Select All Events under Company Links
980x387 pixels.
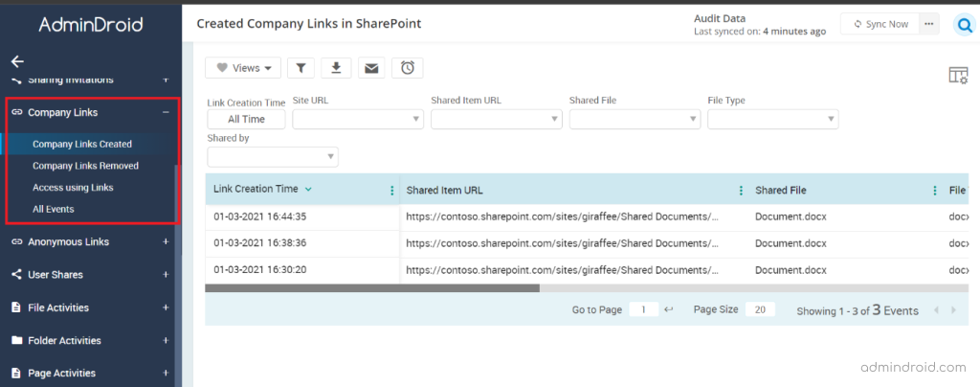(x=54, y=209)
